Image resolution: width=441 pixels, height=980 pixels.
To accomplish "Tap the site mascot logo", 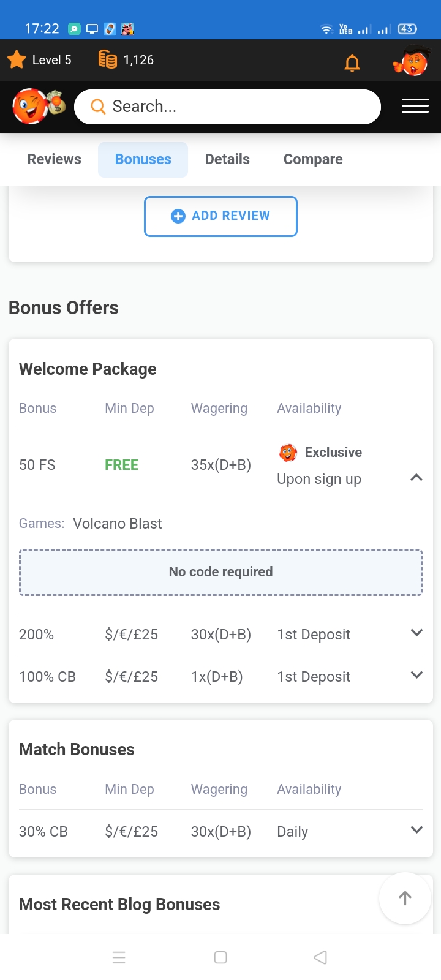I will pyautogui.click(x=38, y=106).
